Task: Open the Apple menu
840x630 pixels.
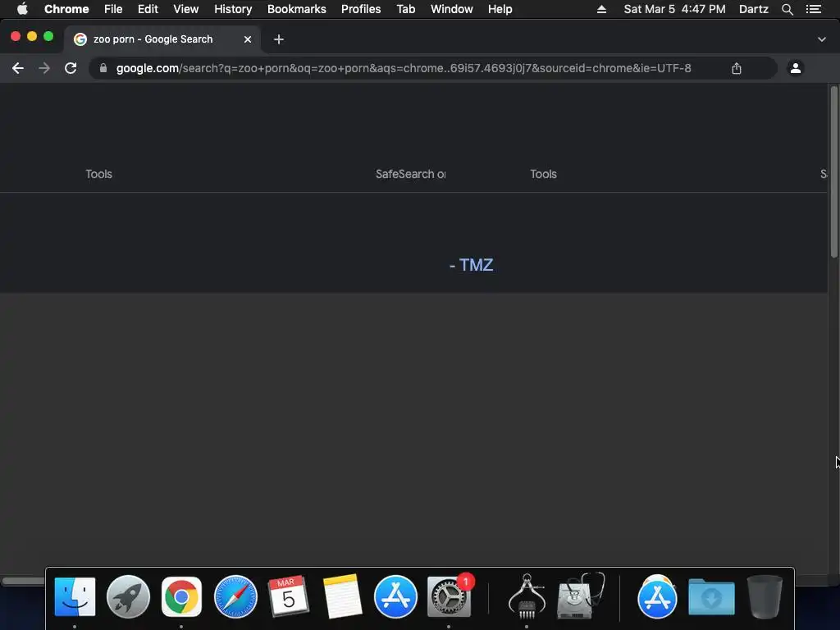Action: click(x=22, y=9)
